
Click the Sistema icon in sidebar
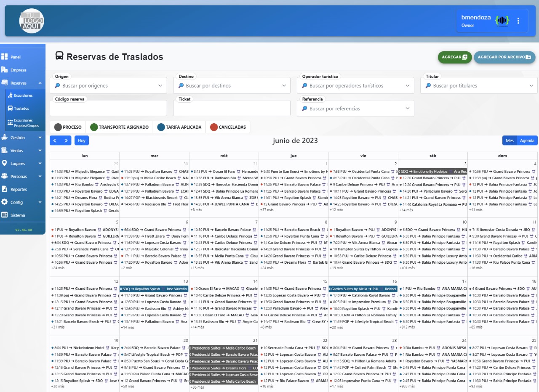point(5,215)
